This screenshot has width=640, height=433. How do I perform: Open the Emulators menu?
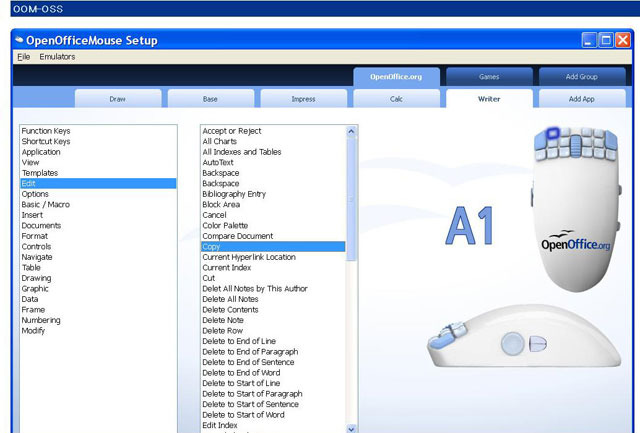(57, 57)
